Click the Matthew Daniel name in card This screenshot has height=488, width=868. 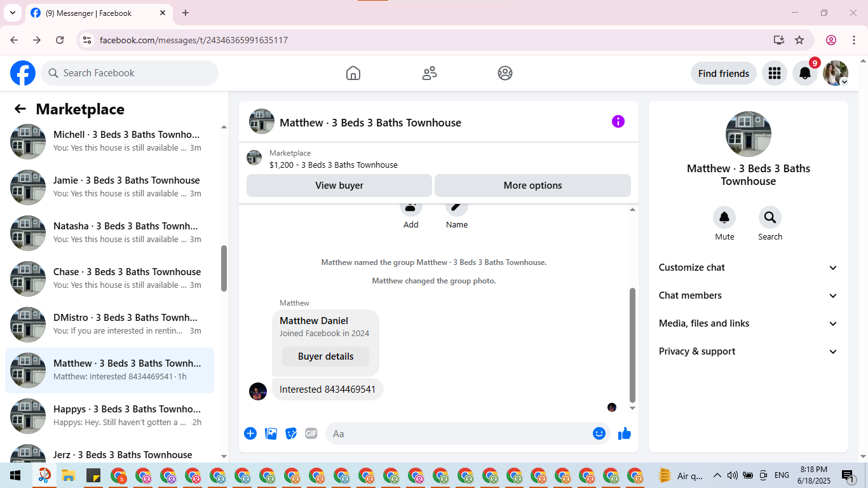(x=314, y=321)
